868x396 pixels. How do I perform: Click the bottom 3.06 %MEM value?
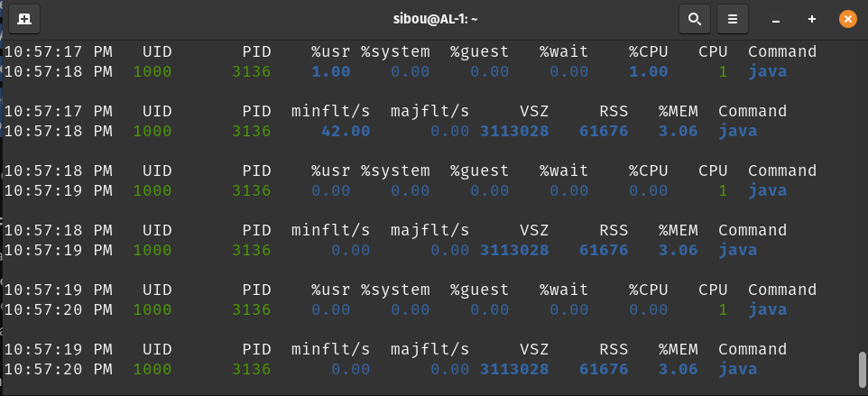click(679, 369)
